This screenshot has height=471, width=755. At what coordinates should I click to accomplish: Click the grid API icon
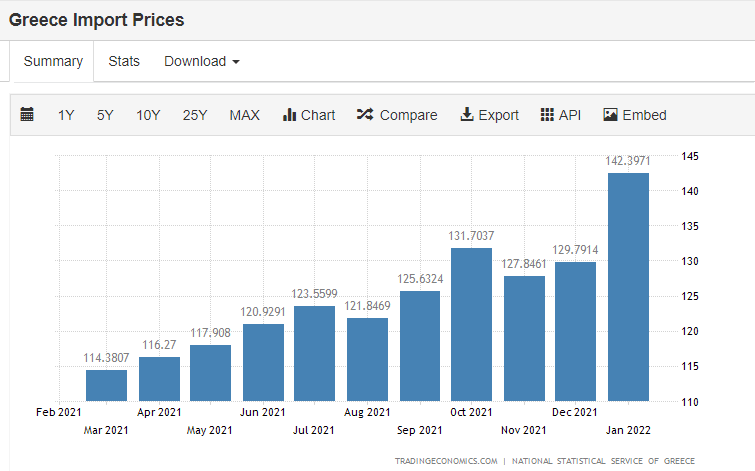(x=547, y=115)
